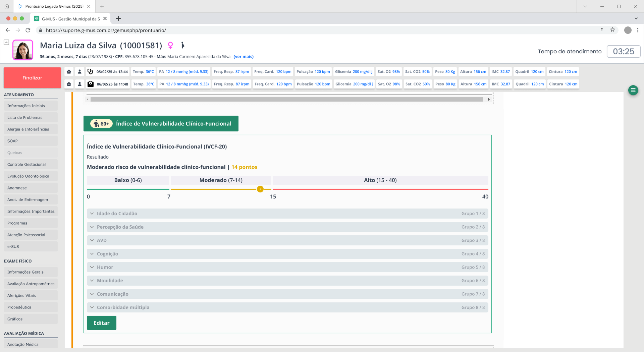
Task: Open Informações Iniciais in the sidebar
Action: 31,106
